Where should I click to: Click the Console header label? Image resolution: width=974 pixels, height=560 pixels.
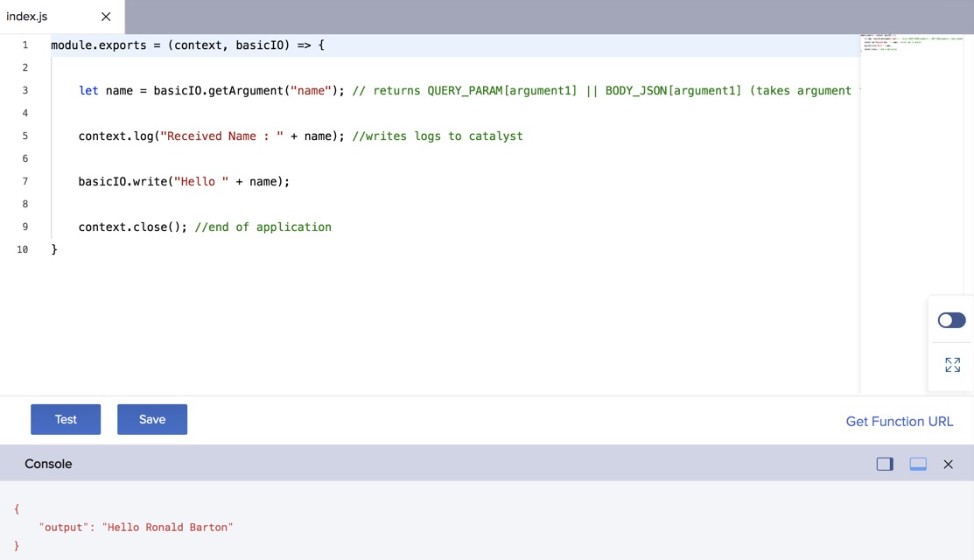[x=48, y=463]
